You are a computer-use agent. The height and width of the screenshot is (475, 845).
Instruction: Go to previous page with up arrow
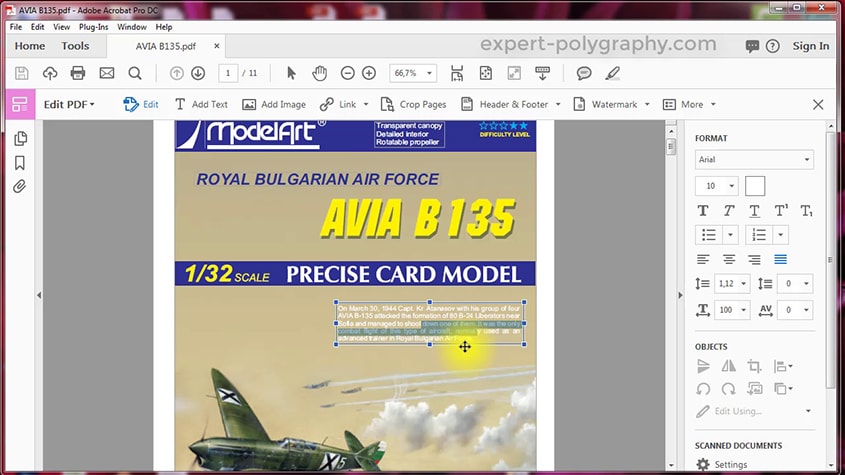point(177,73)
